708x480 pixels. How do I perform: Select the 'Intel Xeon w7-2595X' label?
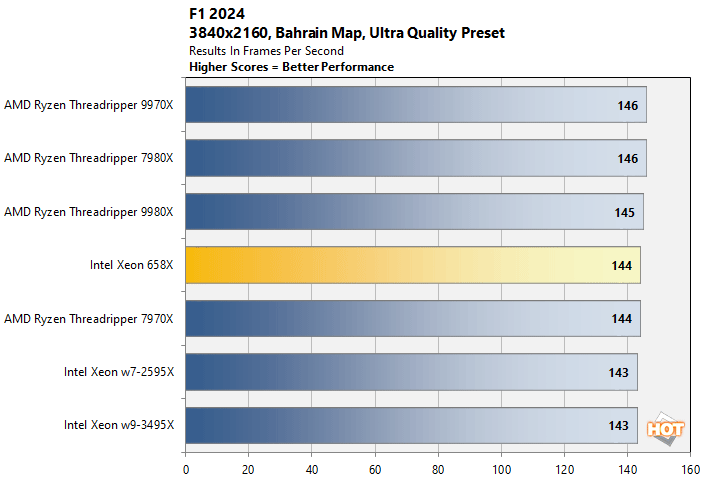(x=119, y=372)
